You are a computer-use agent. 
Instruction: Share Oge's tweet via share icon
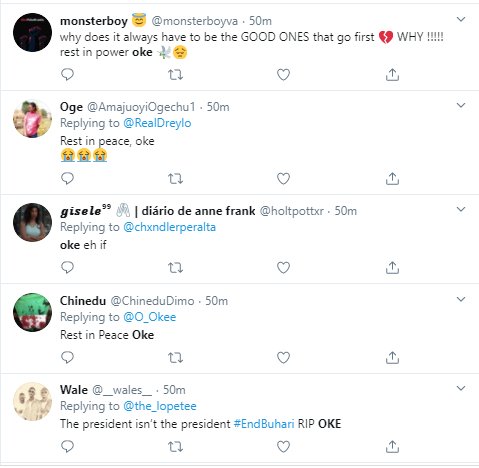tap(392, 179)
